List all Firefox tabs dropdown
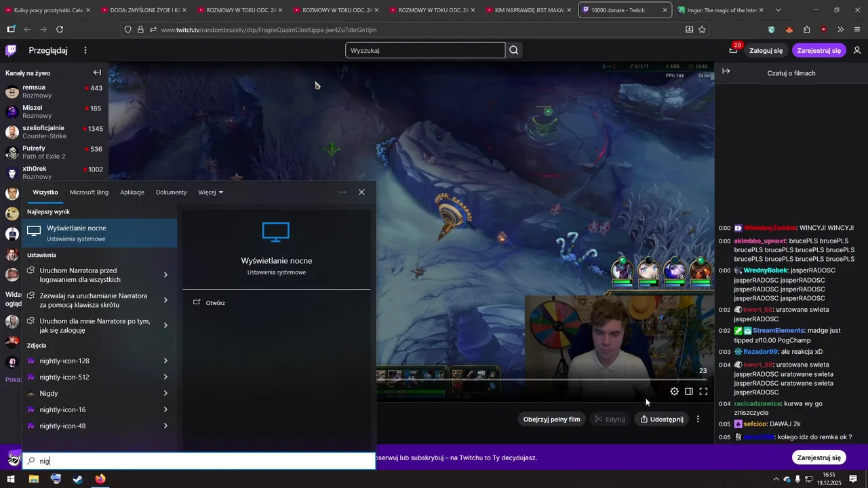The image size is (868, 488). point(778,10)
